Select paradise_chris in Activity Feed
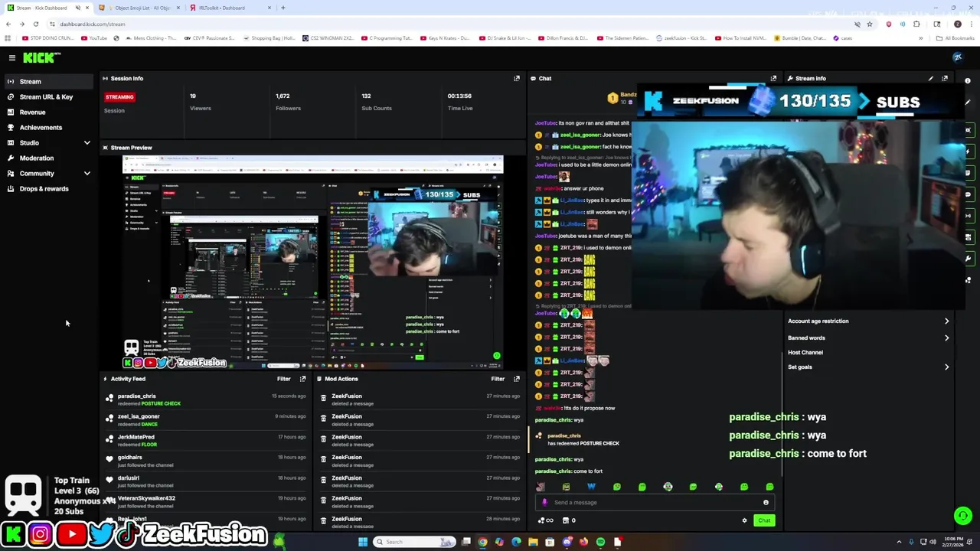The image size is (980, 551). pos(137,396)
